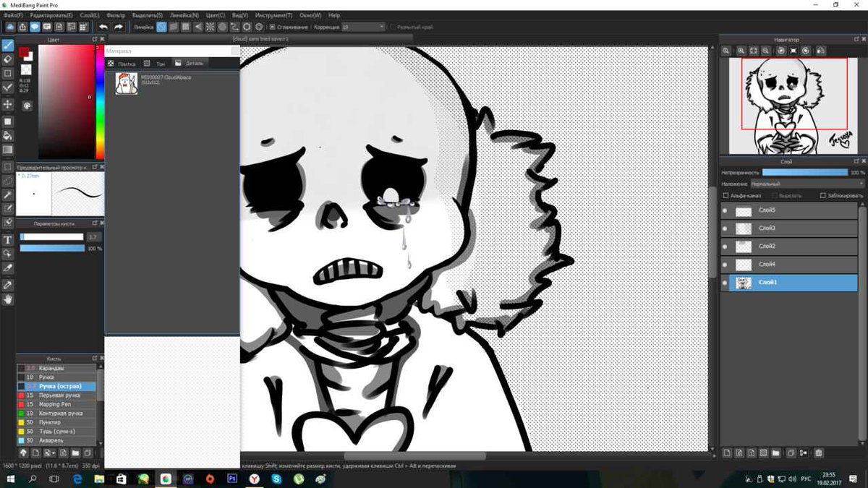This screenshot has height=488, width=868.
Task: Delete layer using the trash icon
Action: (820, 453)
